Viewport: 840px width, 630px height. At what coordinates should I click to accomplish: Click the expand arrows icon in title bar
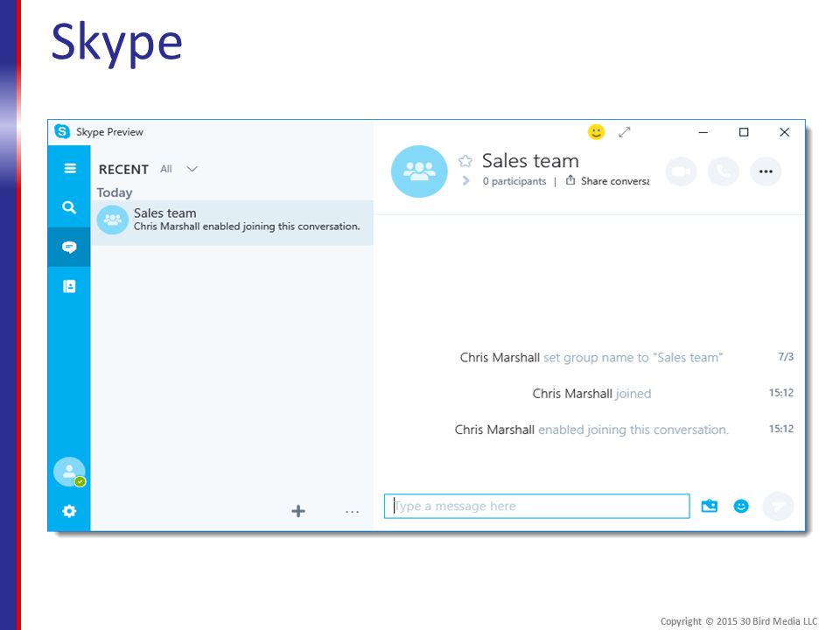[x=625, y=132]
